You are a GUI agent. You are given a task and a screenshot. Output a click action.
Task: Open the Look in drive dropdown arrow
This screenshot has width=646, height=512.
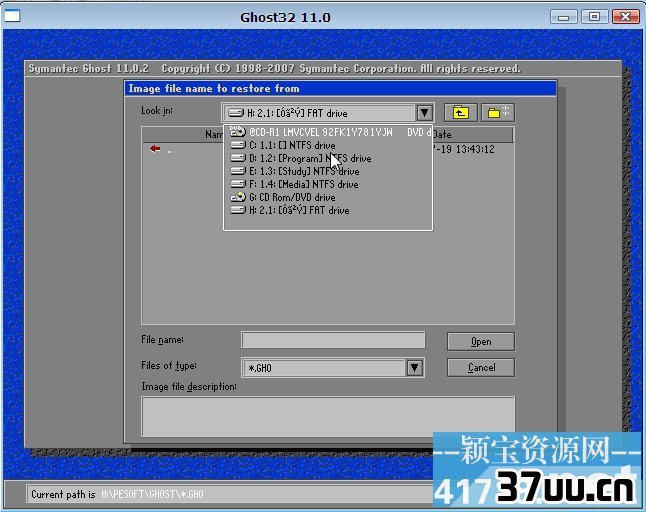pyautogui.click(x=424, y=113)
